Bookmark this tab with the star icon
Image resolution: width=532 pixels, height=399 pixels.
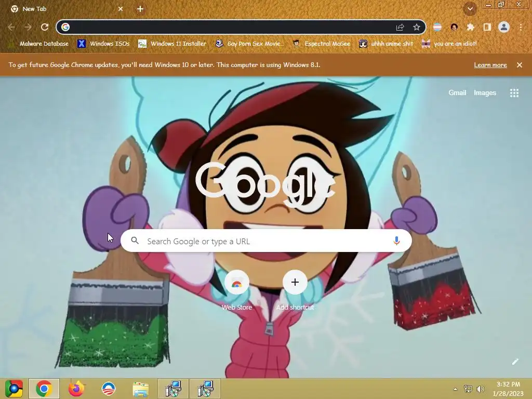point(417,27)
